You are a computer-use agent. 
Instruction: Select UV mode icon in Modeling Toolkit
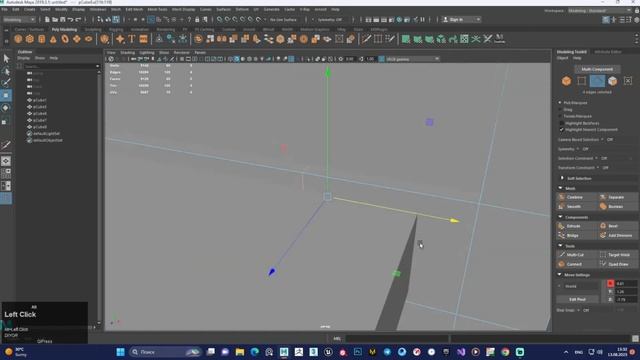628,81
